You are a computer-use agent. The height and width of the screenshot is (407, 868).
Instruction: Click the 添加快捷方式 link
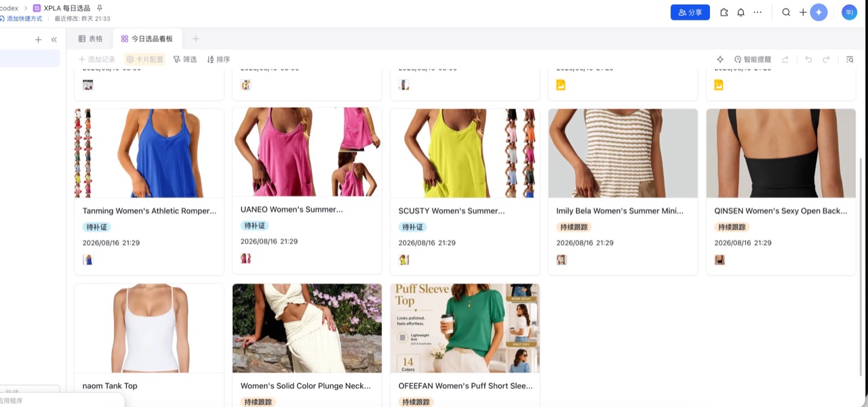(24, 18)
